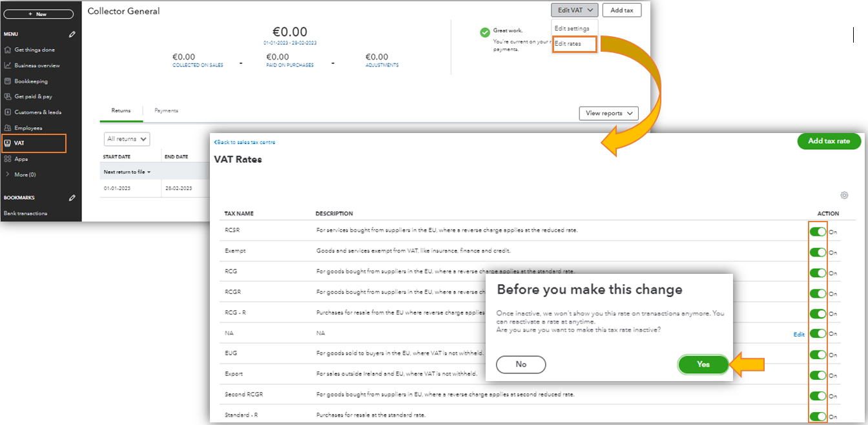The height and width of the screenshot is (425, 868).
Task: Click the Get paid & pay icon
Action: click(8, 96)
